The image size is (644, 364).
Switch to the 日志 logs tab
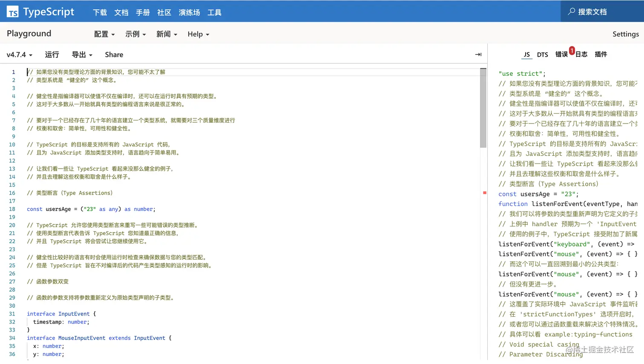(x=581, y=54)
